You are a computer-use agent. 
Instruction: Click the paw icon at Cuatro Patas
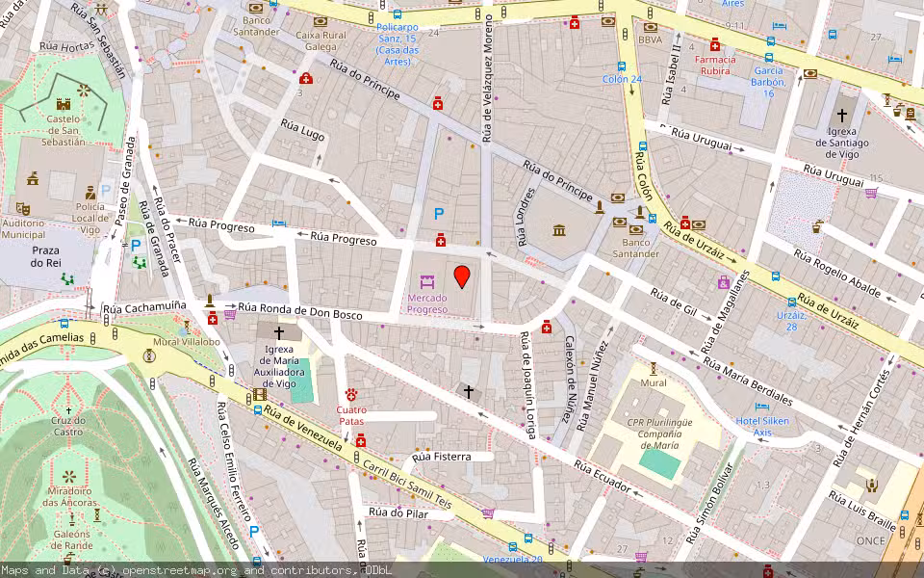point(350,395)
